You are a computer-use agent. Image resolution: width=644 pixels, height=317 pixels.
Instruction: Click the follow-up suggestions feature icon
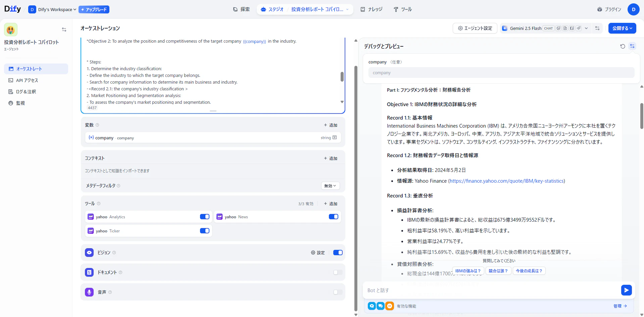click(x=381, y=306)
